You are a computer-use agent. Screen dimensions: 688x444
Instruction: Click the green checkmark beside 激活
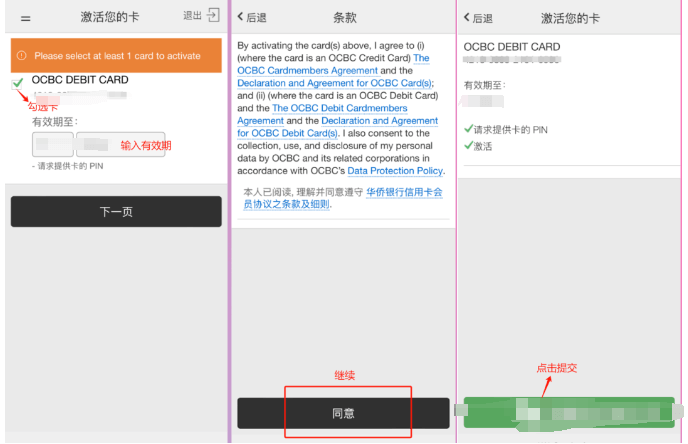click(469, 145)
